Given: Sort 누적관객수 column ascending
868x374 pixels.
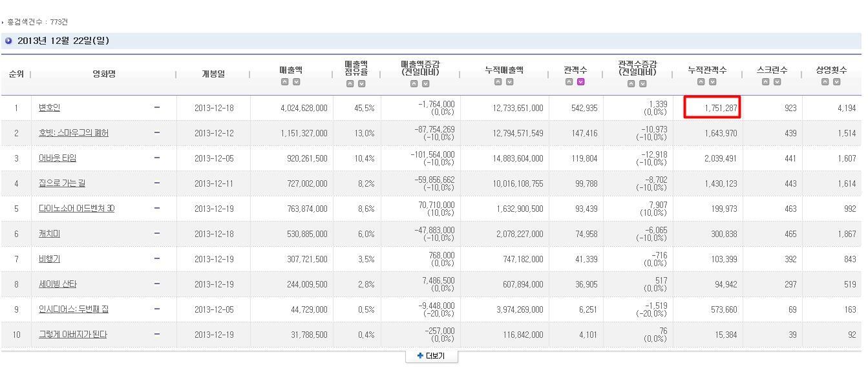Looking at the screenshot, I should 701,82.
